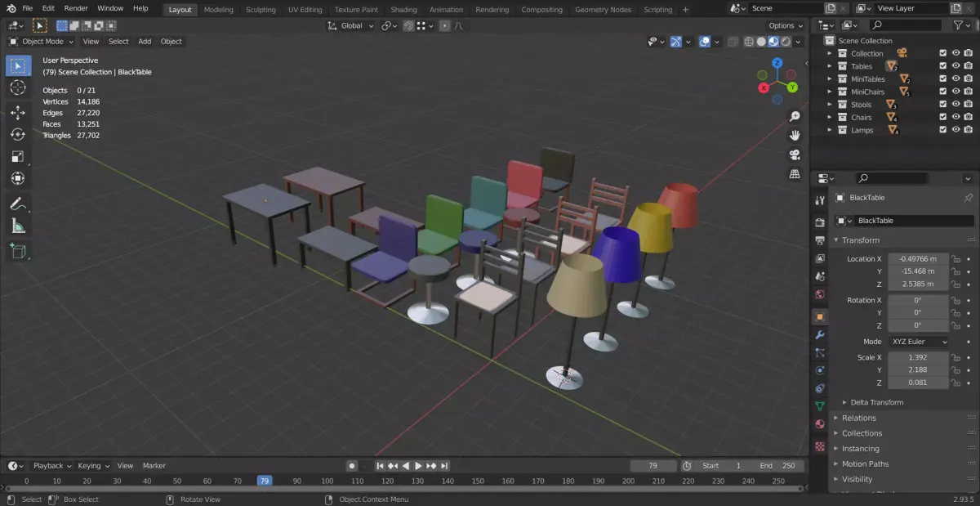Screen dimensions: 980x506
Task: Jump to the timeline end frame
Action: pos(445,466)
